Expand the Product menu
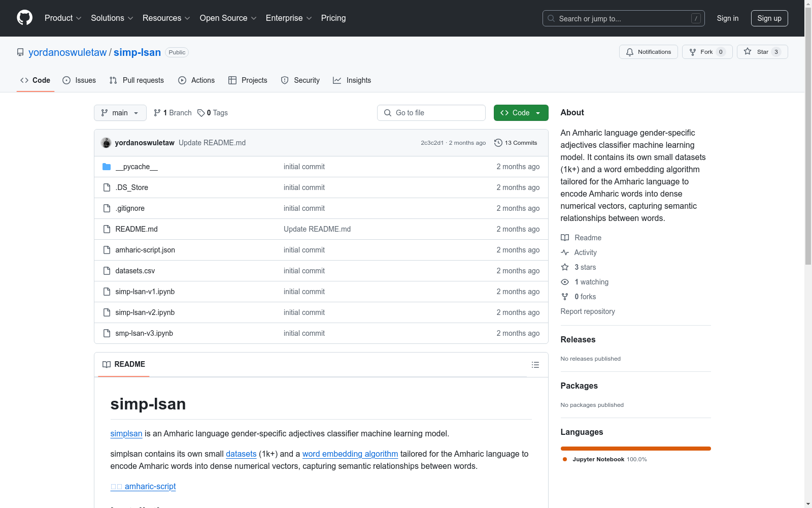812x508 pixels. tap(63, 18)
